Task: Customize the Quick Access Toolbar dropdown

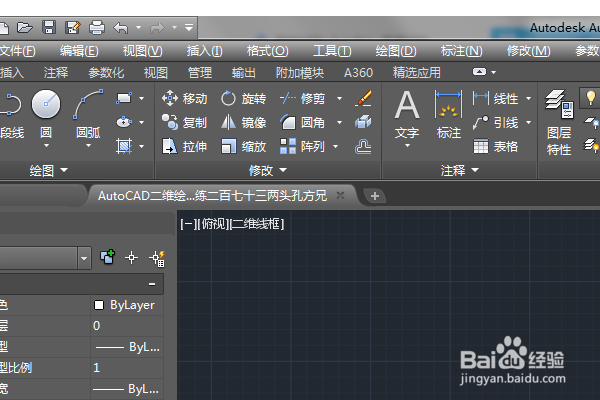Action: [189, 28]
